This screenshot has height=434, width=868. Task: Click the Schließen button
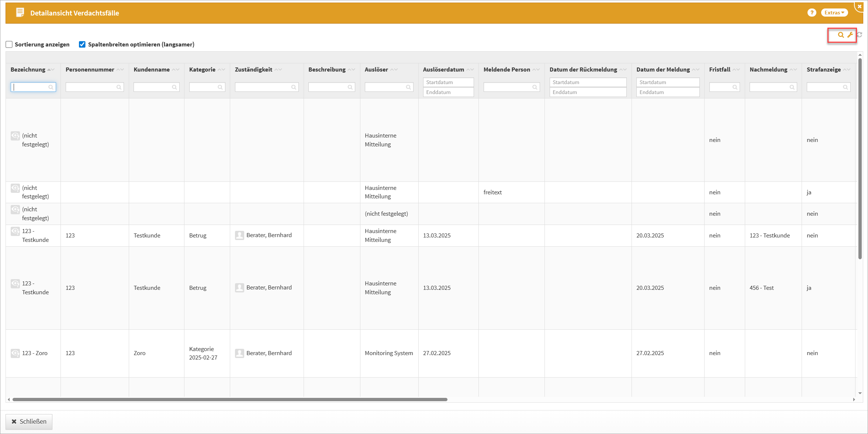(x=29, y=421)
